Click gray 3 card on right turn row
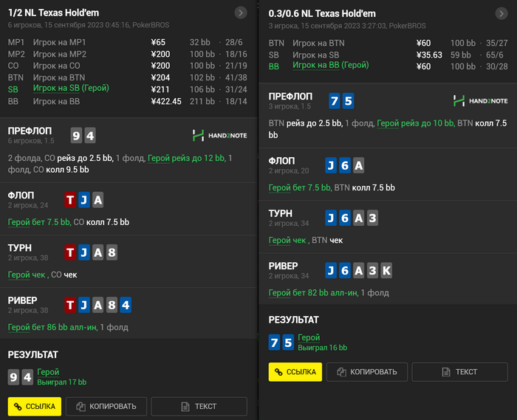Viewport: 517px width, 420px height. (x=372, y=218)
